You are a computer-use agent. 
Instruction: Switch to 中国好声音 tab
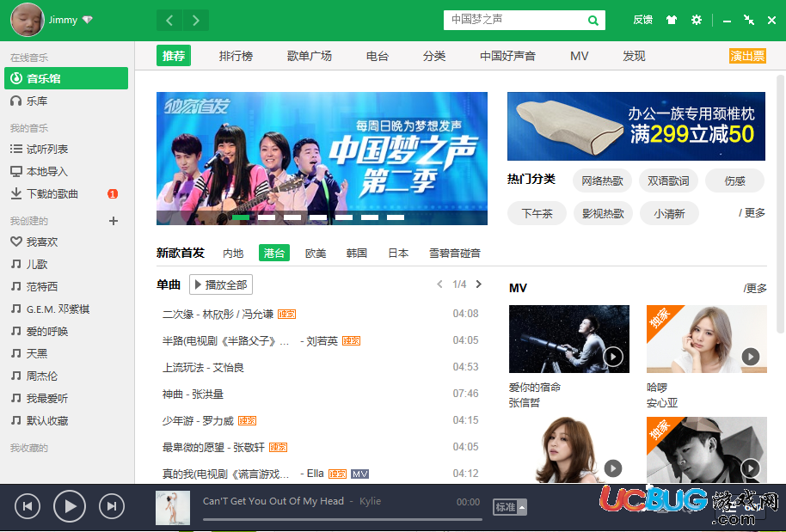pyautogui.click(x=507, y=56)
